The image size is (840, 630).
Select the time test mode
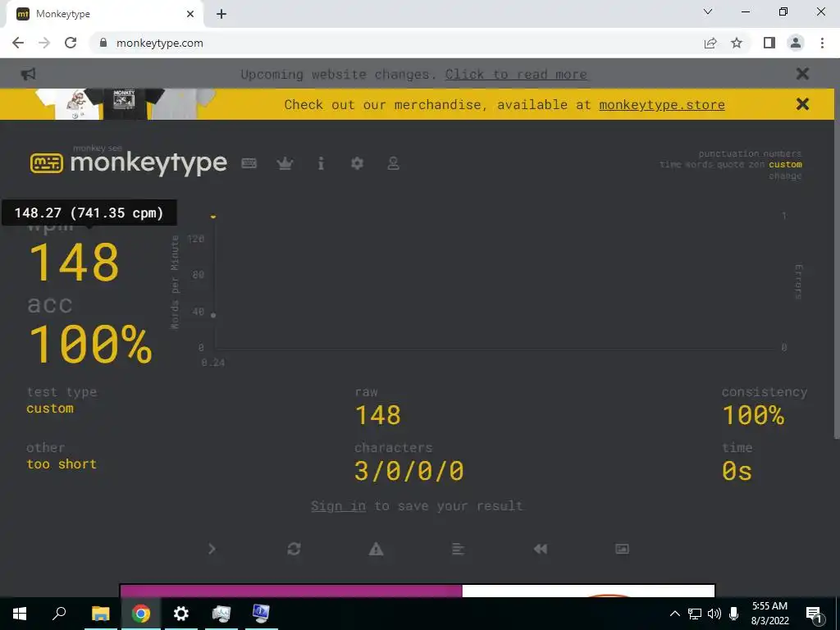click(x=670, y=164)
